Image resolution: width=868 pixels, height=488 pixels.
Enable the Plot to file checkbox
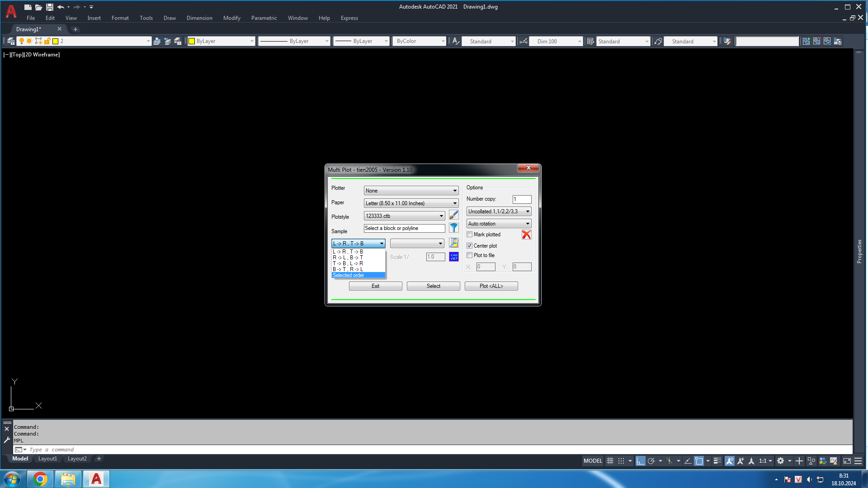[470, 255]
